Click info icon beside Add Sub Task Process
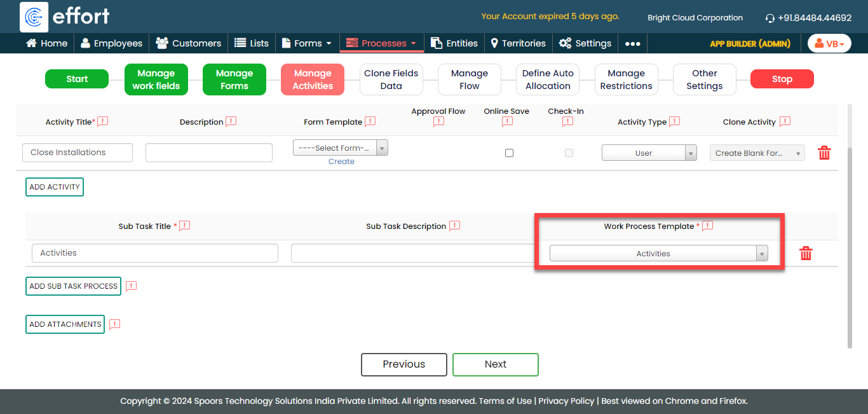This screenshot has height=414, width=868. tap(131, 286)
